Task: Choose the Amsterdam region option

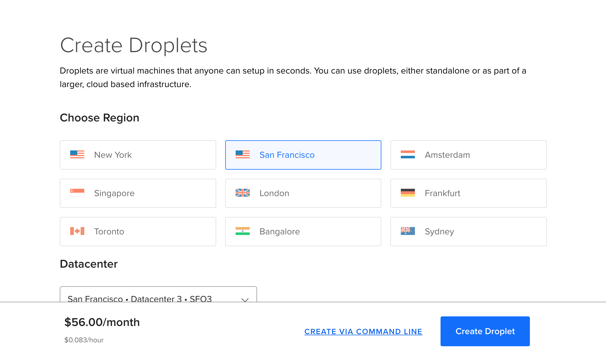Action: click(x=468, y=155)
